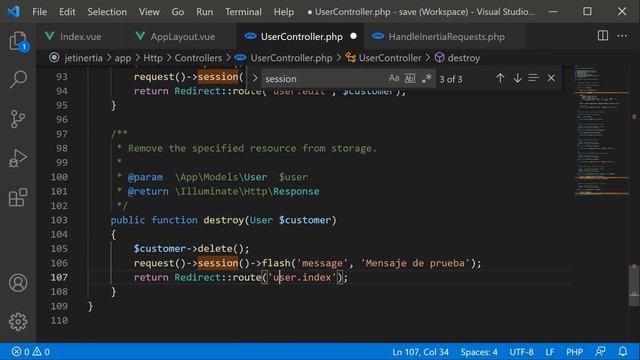
Task: Click the 'Mensaje de prueba' string
Action: 416,263
